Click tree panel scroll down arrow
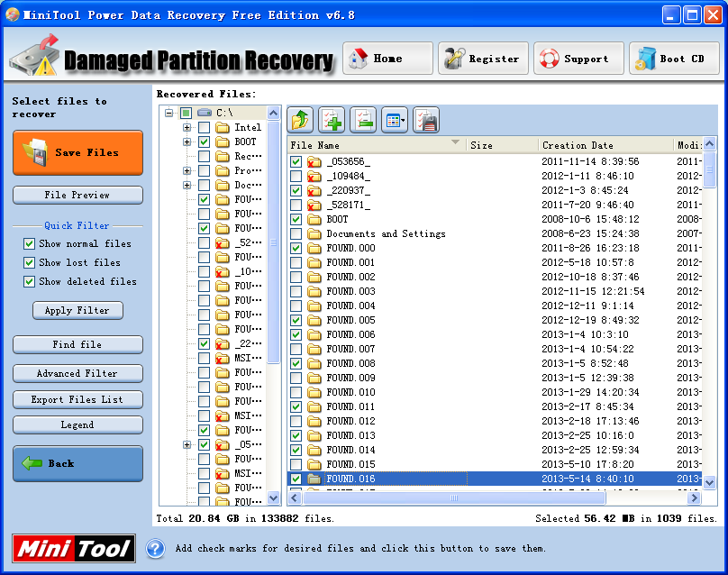This screenshot has width=728, height=575. [274, 497]
